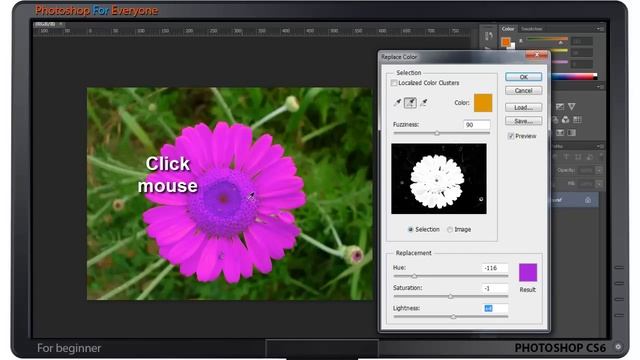
Task: Choose the Image radio button
Action: 450,229
